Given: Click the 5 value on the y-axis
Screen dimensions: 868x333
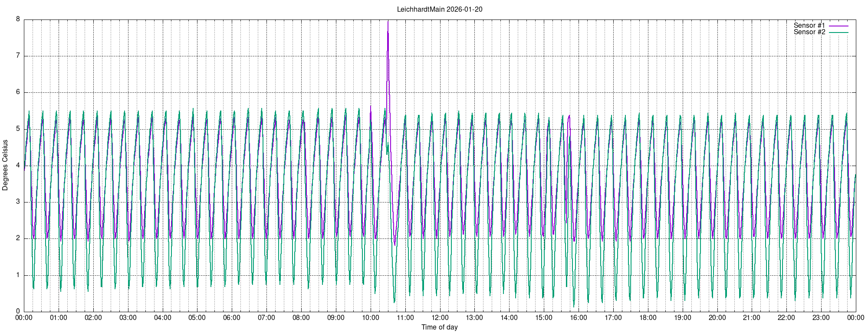Looking at the screenshot, I should 18,129.
